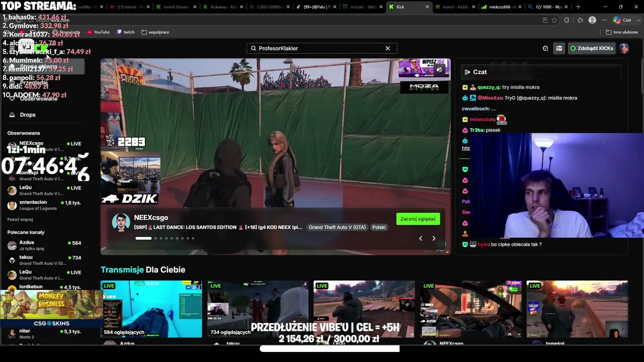This screenshot has width=644, height=362.
Task: Open browser settings three-dots menu
Action: pyautogui.click(x=604, y=20)
